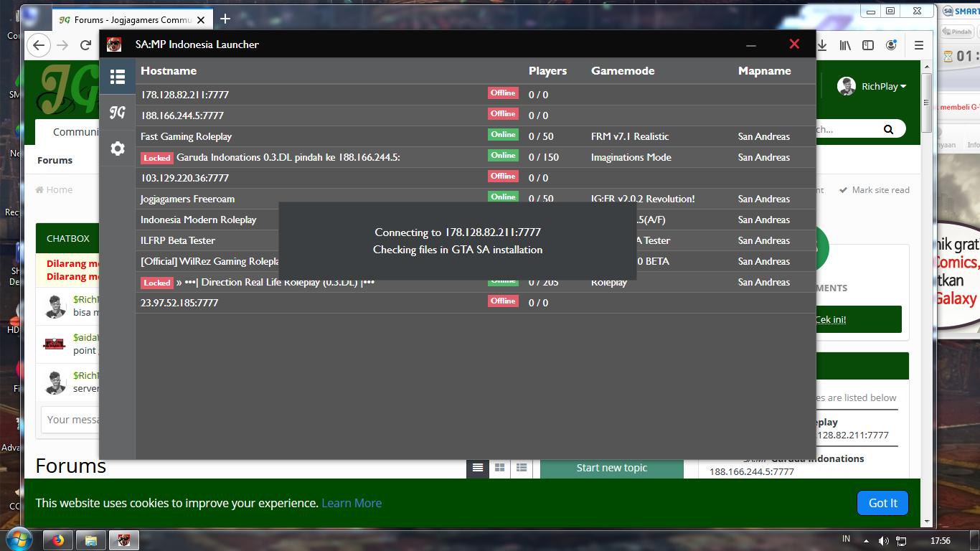The width and height of the screenshot is (980, 551).
Task: Click Your message chatbox input
Action: click(x=70, y=420)
